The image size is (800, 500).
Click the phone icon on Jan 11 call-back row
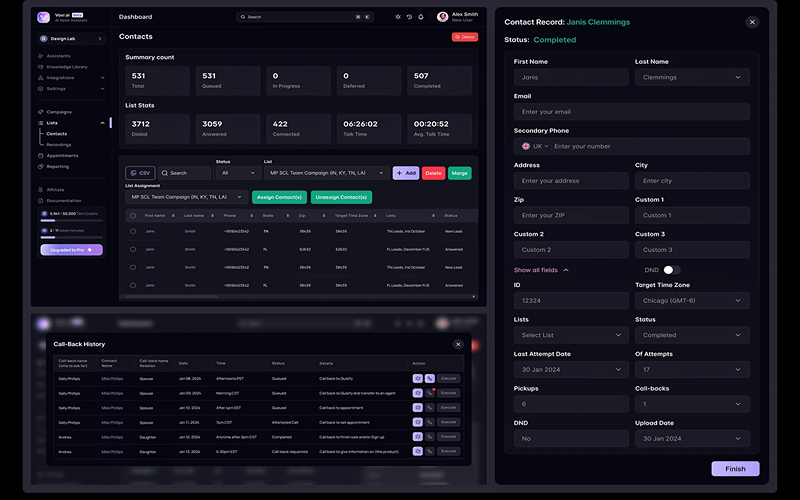tap(430, 422)
